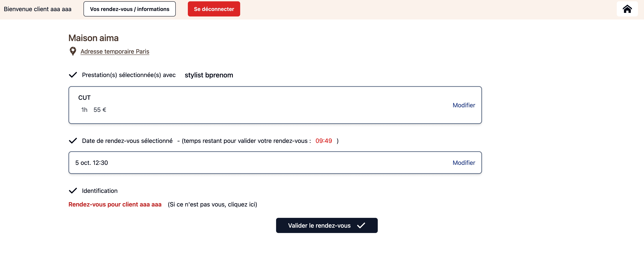Click the Maison aima salon title
The height and width of the screenshot is (254, 644).
click(94, 38)
